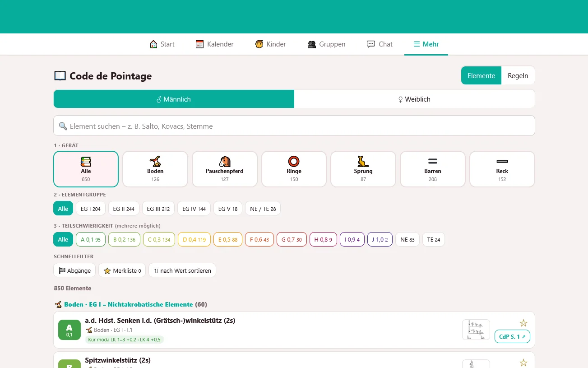Open the Gruppen navigation item

coord(326,44)
